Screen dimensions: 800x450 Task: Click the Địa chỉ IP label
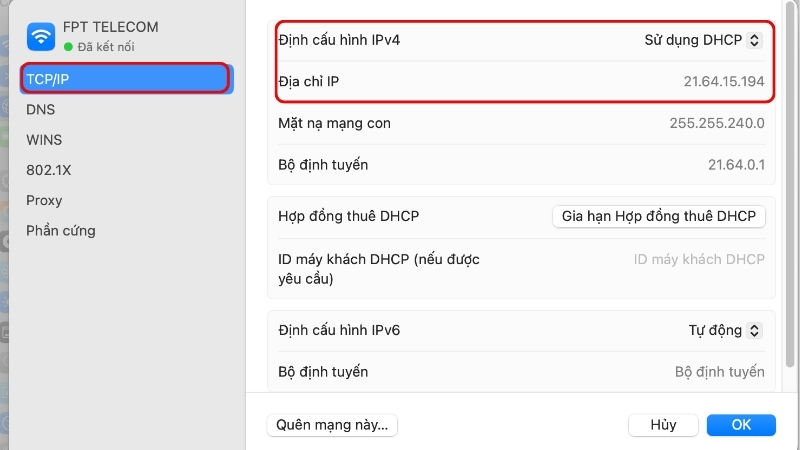pyautogui.click(x=308, y=81)
